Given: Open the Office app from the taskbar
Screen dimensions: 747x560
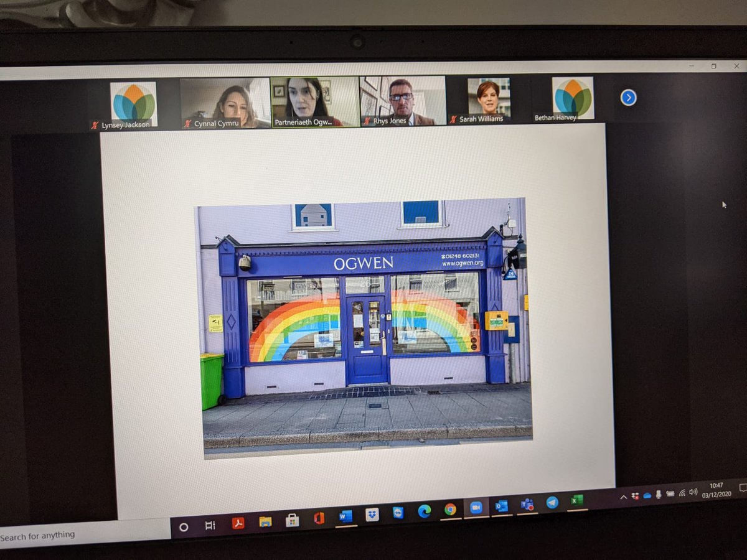Looking at the screenshot, I should click(319, 518).
